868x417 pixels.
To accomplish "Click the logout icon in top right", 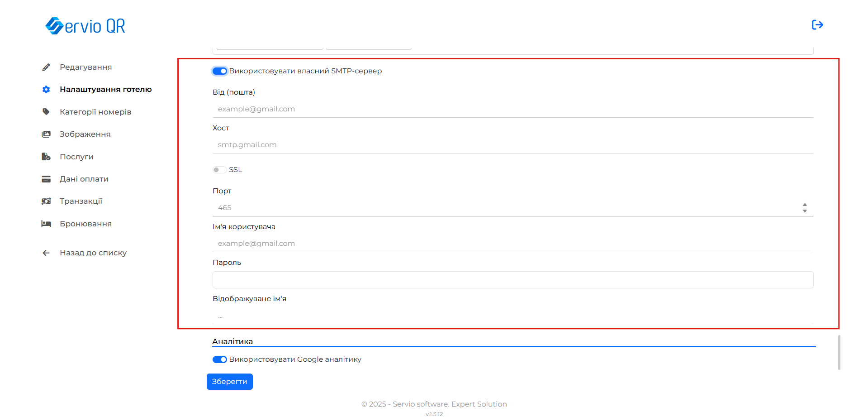I will coord(817,25).
